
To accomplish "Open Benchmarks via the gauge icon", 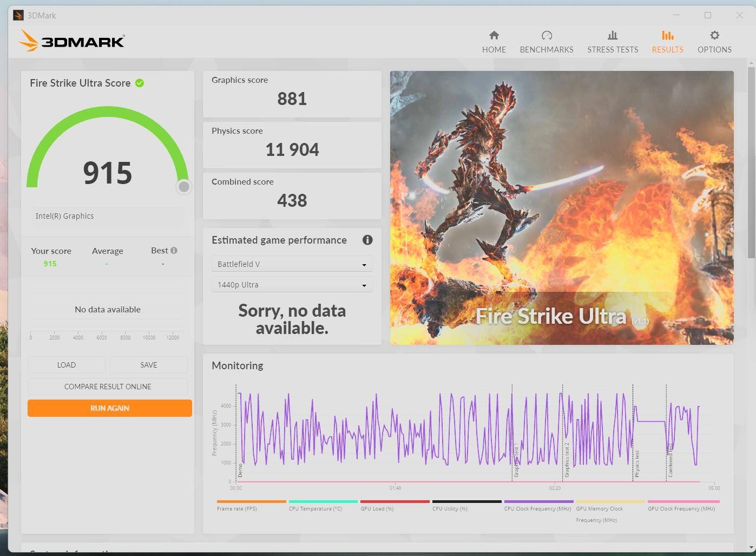I will click(547, 36).
